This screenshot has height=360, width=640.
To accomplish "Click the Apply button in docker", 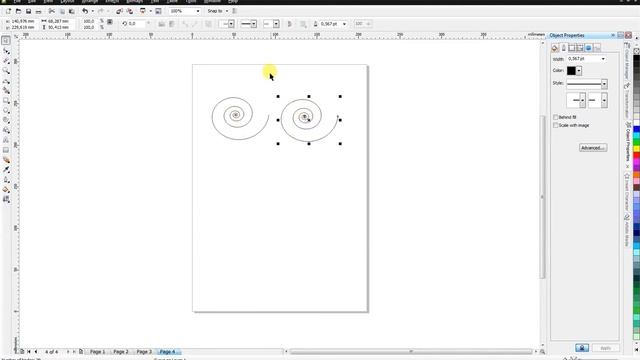I will (x=605, y=348).
